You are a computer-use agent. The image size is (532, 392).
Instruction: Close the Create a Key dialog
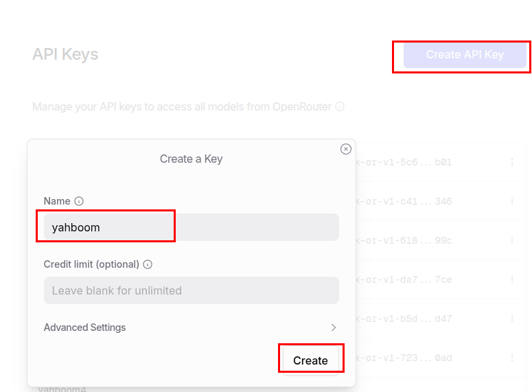pos(346,149)
